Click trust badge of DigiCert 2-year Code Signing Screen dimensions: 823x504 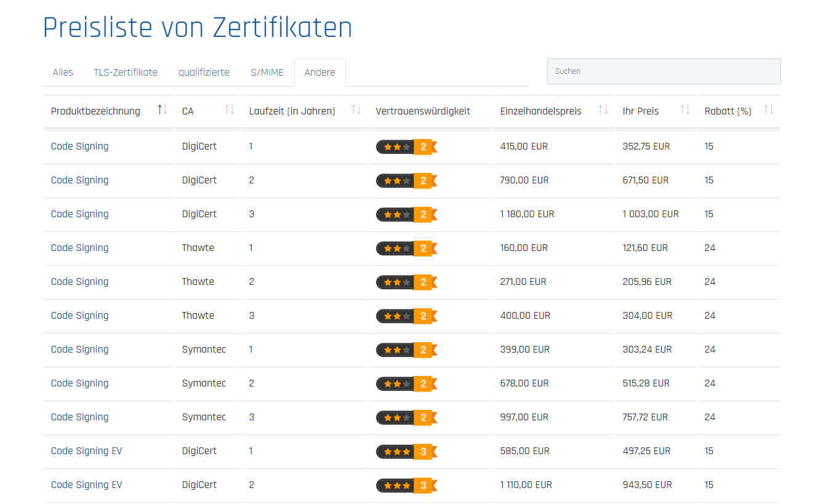407,181
